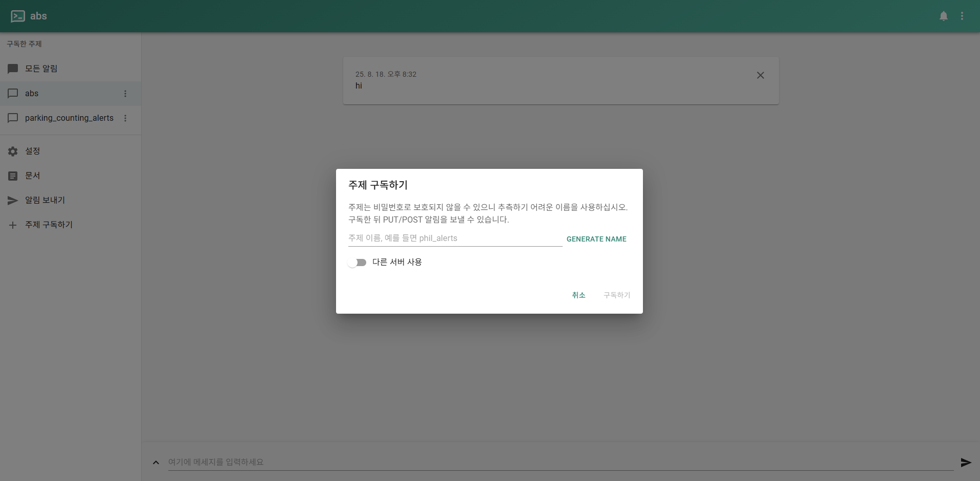Click the topic name input field

point(455,238)
